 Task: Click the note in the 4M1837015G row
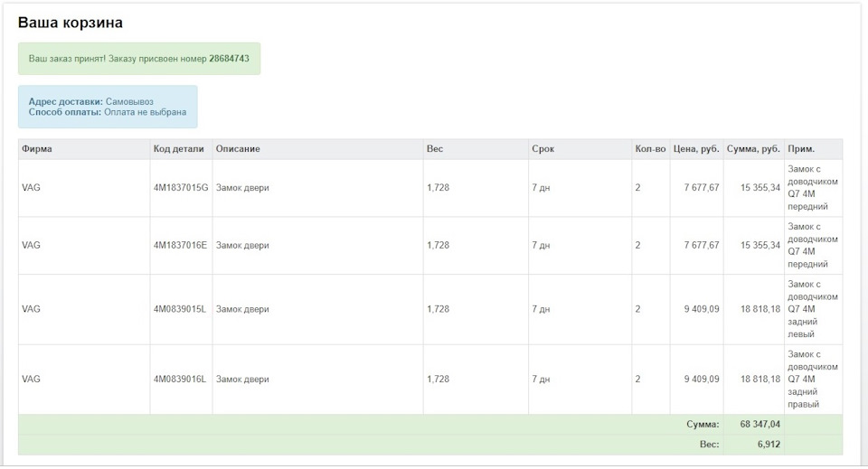813,188
